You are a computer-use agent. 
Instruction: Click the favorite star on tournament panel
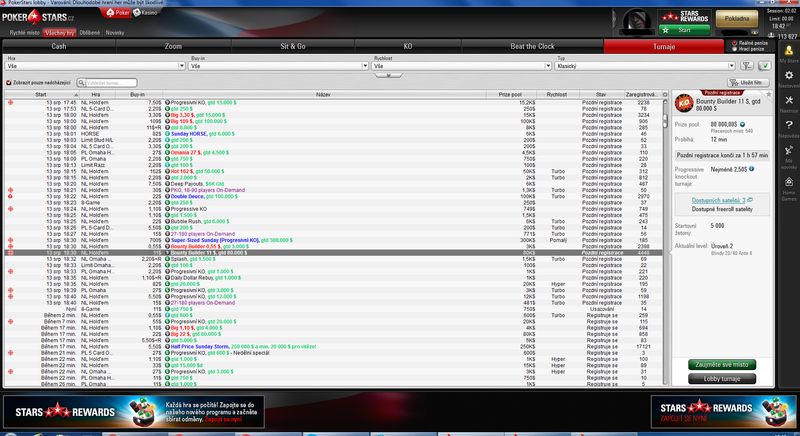click(x=768, y=94)
